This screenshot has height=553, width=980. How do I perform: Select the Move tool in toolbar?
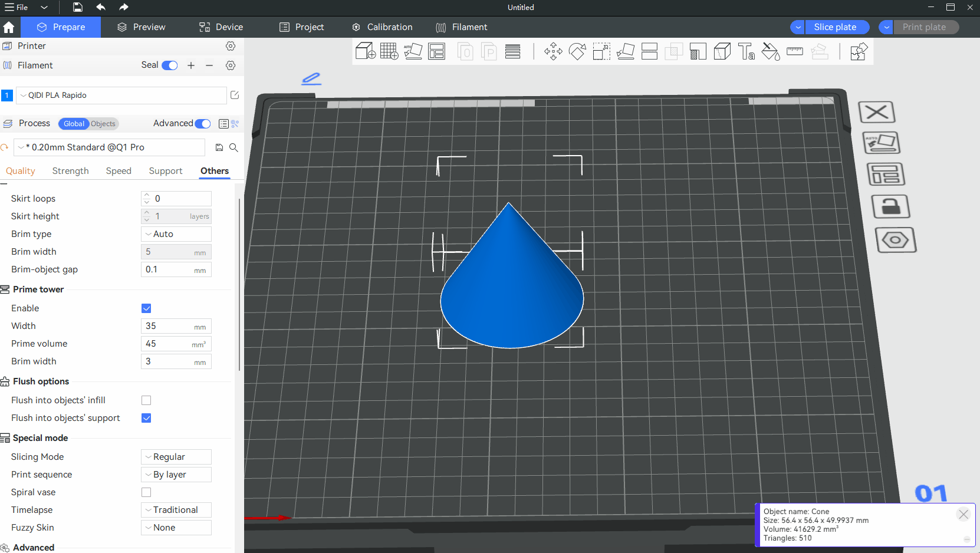point(553,51)
